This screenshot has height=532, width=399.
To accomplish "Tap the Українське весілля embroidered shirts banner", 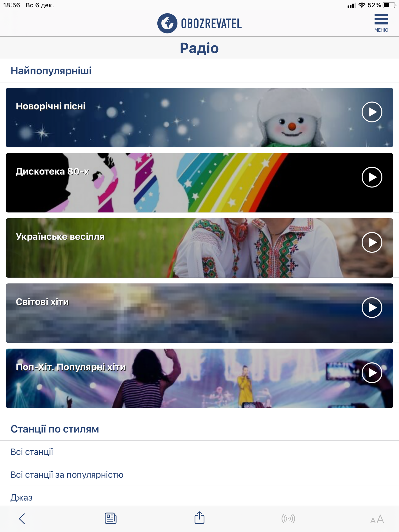I will click(x=199, y=248).
